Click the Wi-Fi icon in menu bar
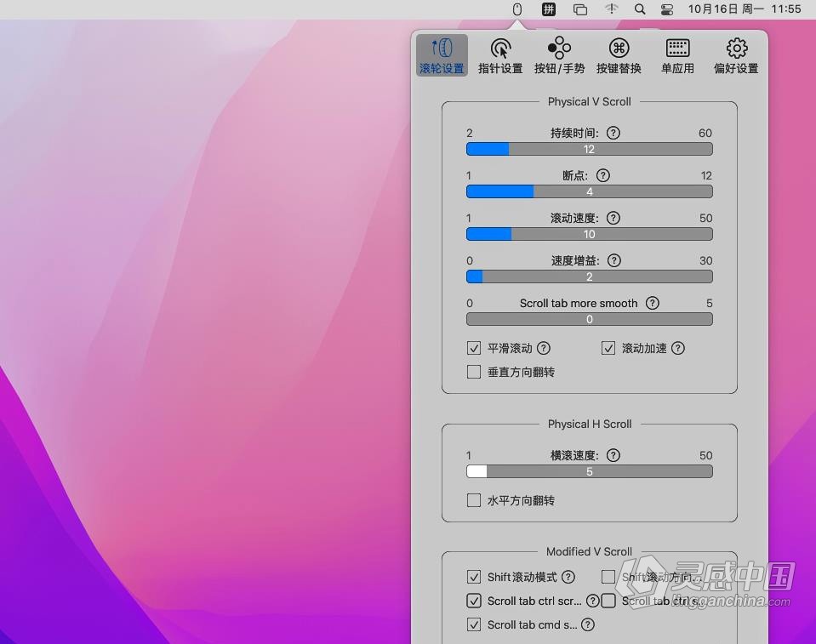The image size is (816, 644). point(611,9)
